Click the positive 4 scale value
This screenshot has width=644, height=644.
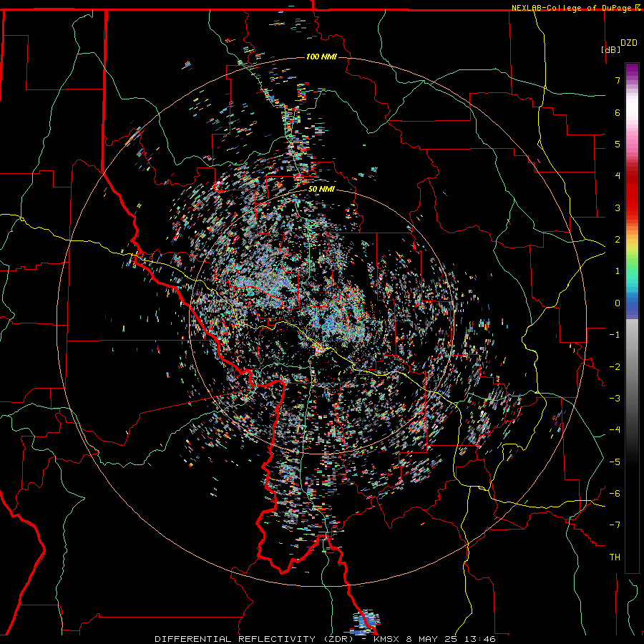tap(618, 176)
